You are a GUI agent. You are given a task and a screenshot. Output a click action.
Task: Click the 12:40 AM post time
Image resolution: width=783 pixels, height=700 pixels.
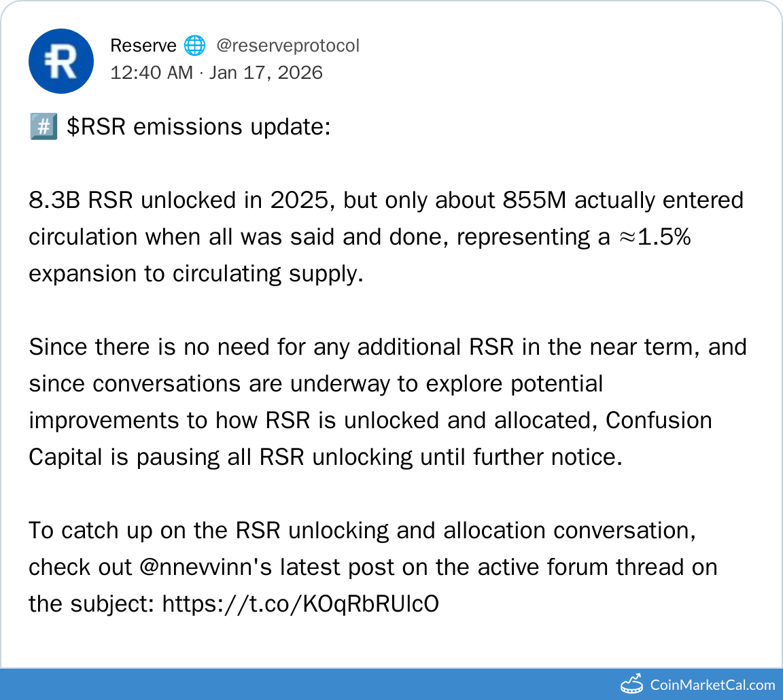[x=152, y=73]
